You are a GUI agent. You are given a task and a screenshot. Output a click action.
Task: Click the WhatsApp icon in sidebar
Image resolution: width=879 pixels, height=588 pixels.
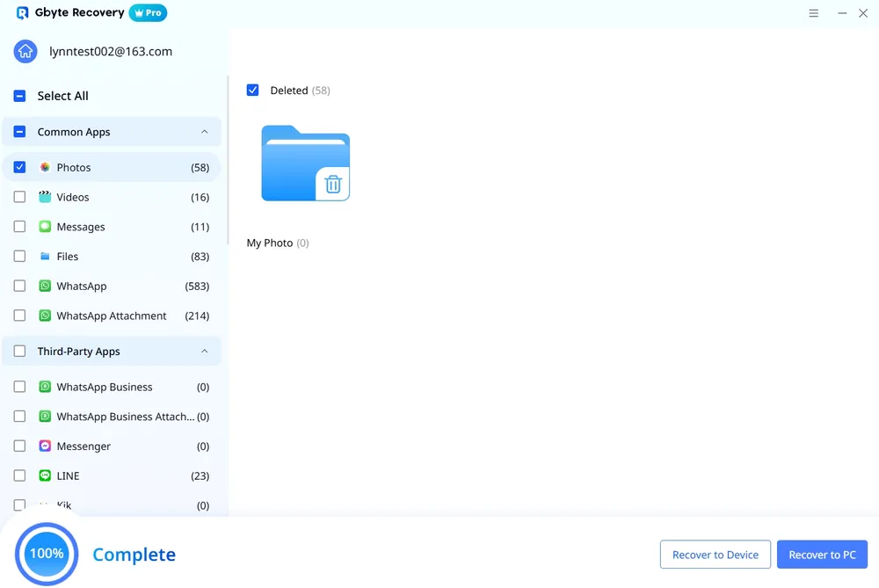point(45,286)
